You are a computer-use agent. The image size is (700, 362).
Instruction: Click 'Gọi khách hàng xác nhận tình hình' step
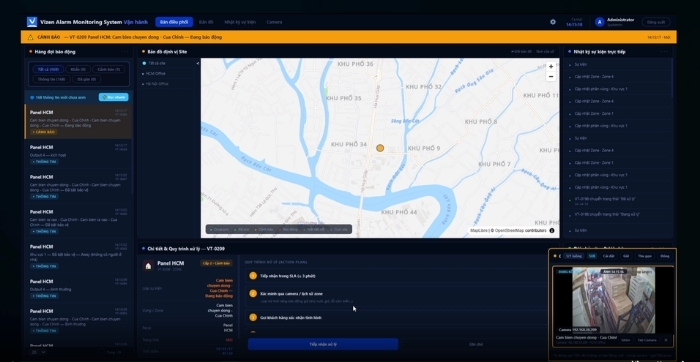coord(397,318)
